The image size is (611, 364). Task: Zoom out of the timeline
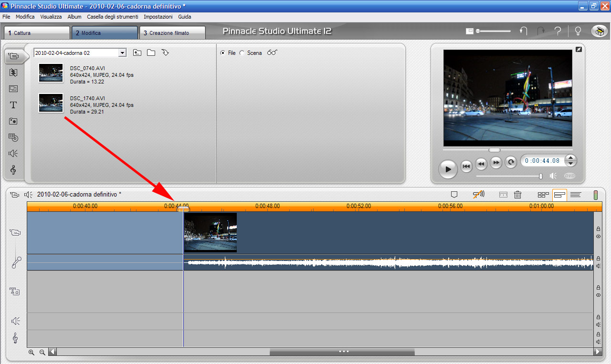[42, 352]
